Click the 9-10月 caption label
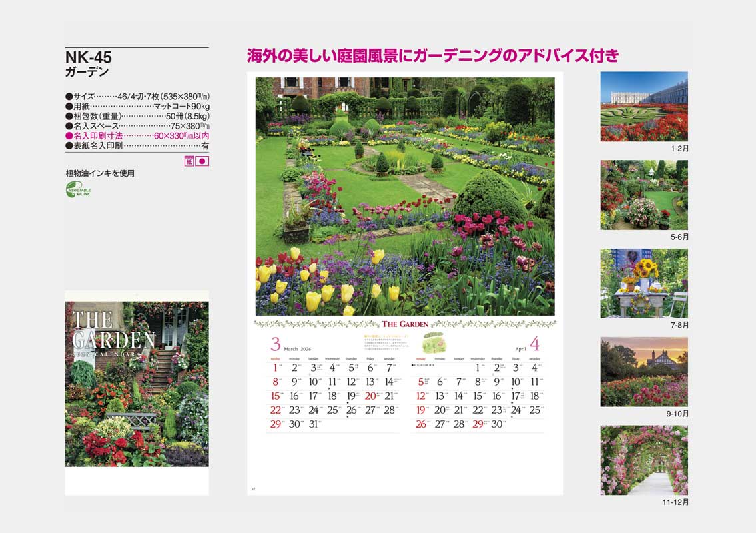Image resolution: width=756 pixels, height=533 pixels. point(677,414)
